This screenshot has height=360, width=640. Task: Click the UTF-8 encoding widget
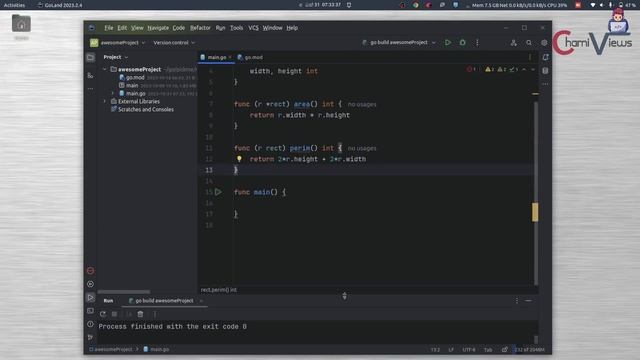[469, 350]
